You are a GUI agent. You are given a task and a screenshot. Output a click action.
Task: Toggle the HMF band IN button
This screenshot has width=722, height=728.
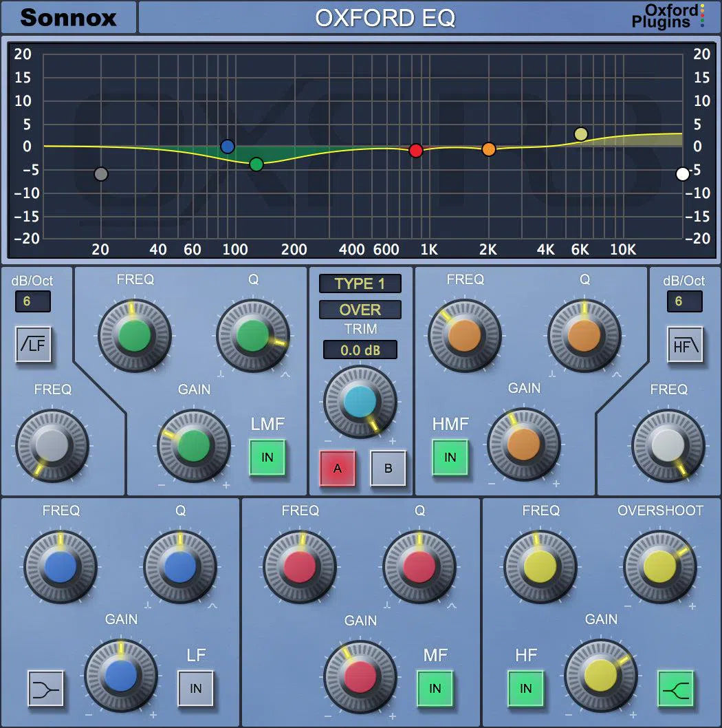[450, 457]
